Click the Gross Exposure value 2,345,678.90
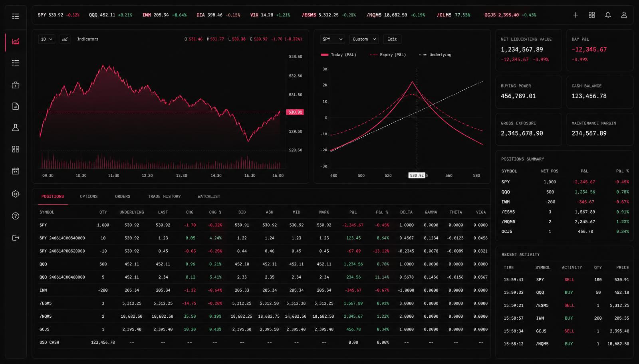The image size is (639, 364). pyautogui.click(x=522, y=133)
